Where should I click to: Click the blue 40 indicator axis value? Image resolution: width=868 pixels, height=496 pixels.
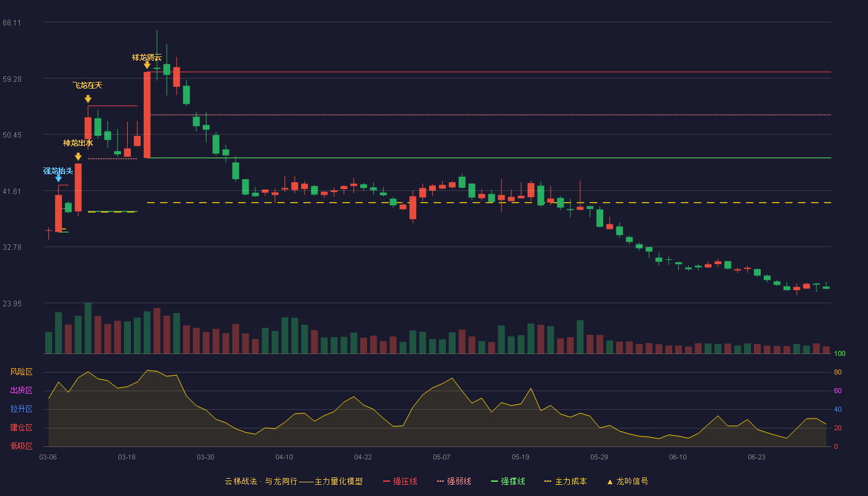[838, 409]
